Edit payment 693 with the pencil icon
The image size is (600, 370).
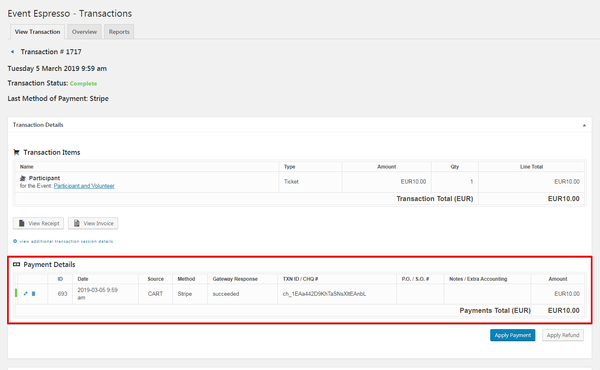point(26,293)
